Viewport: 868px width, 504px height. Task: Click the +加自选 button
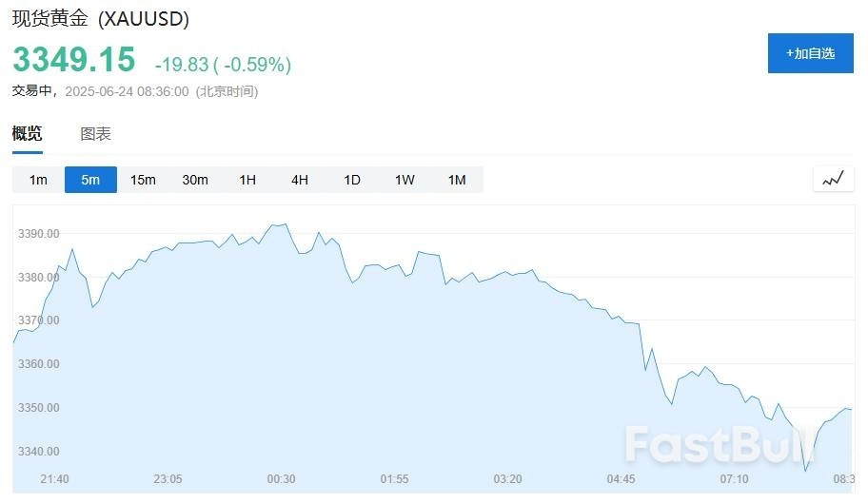[x=810, y=53]
